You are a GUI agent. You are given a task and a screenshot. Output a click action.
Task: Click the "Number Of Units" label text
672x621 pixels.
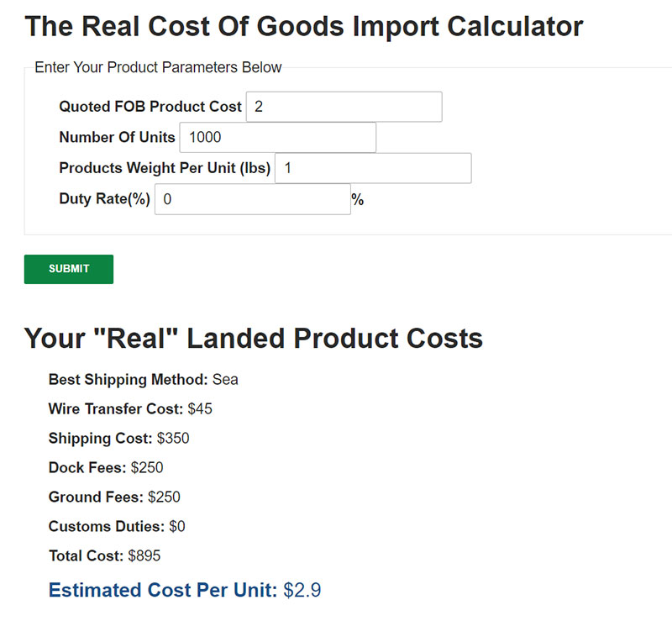point(117,138)
